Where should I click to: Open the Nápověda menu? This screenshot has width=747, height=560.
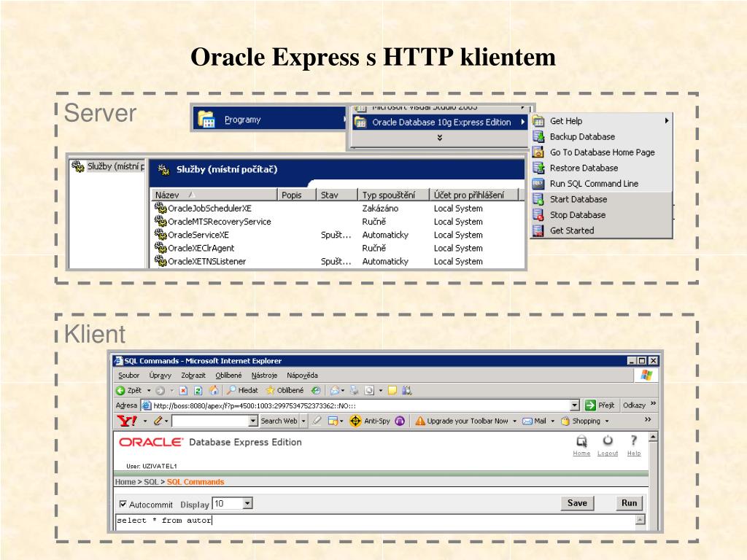[x=302, y=376]
